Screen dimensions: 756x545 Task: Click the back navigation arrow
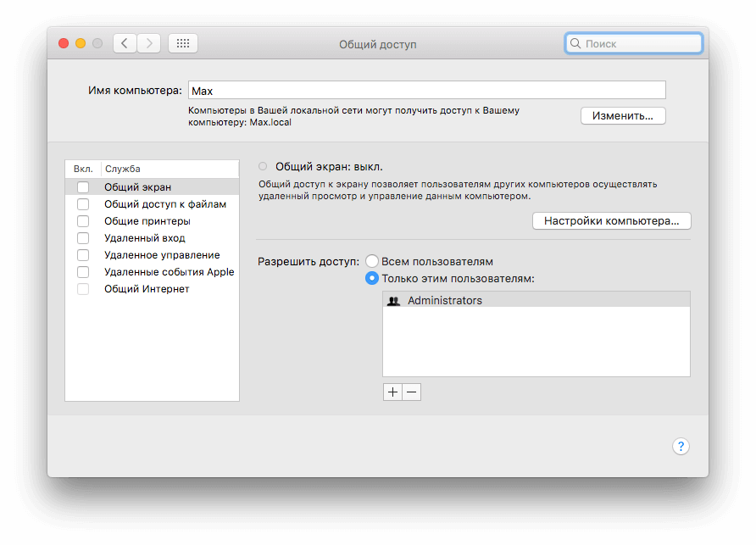click(125, 43)
